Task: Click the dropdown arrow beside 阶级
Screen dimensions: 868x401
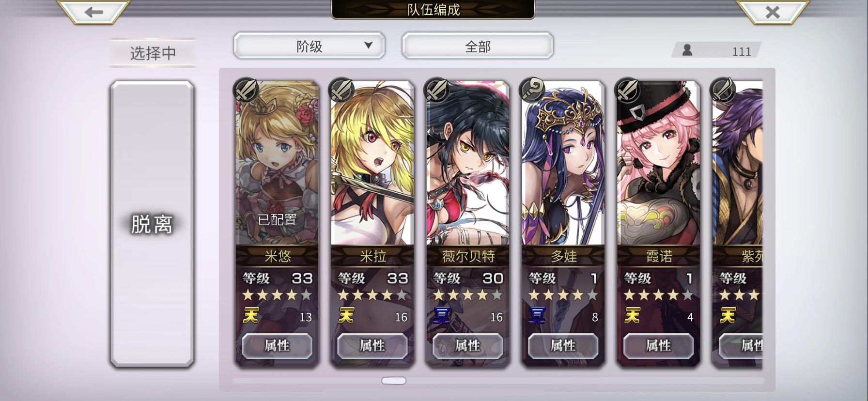Action: 369,45
